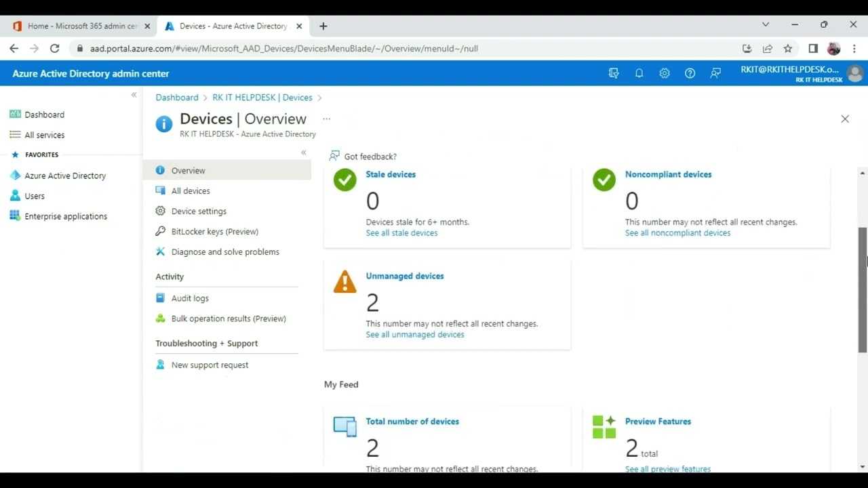
Task: Open the ellipsis more options next to Devices Overview
Action: (326, 119)
